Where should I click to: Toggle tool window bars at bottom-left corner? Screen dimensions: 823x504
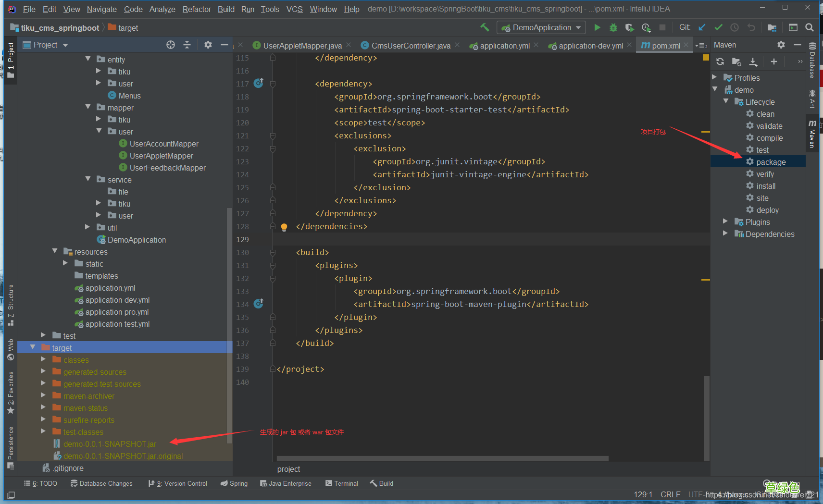(11, 495)
